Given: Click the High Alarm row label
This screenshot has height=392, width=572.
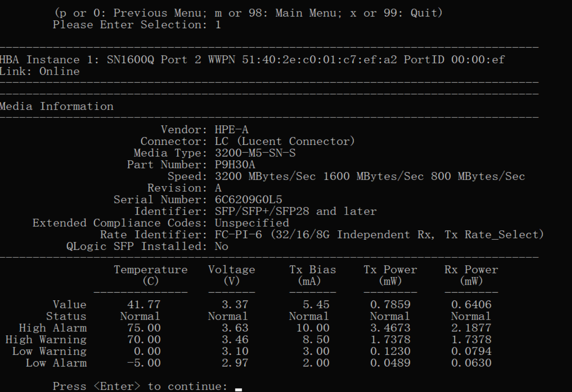Looking at the screenshot, I should point(53,328).
